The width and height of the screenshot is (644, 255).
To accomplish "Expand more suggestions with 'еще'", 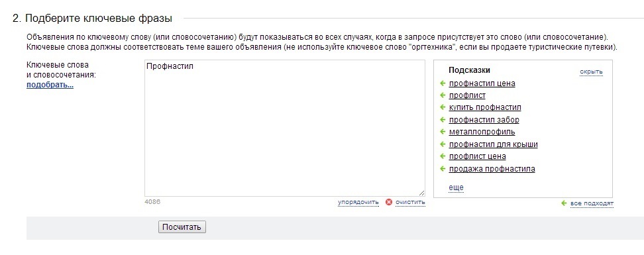I will click(x=456, y=187).
